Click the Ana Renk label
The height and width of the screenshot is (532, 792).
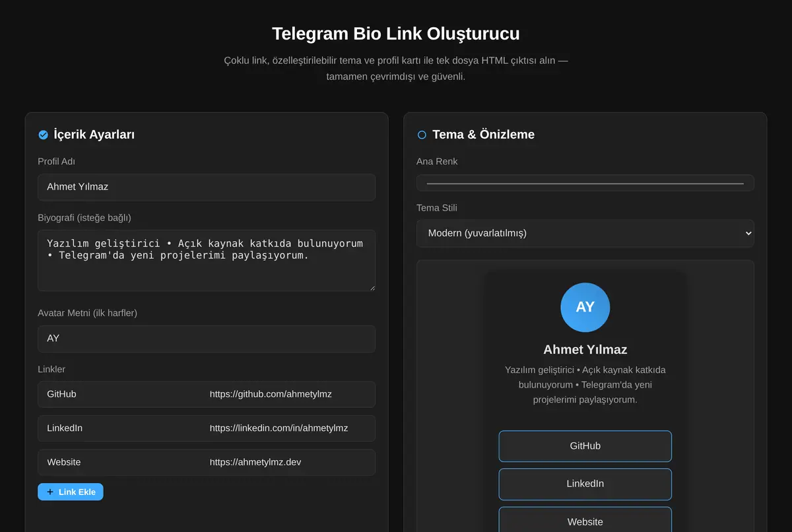click(437, 162)
